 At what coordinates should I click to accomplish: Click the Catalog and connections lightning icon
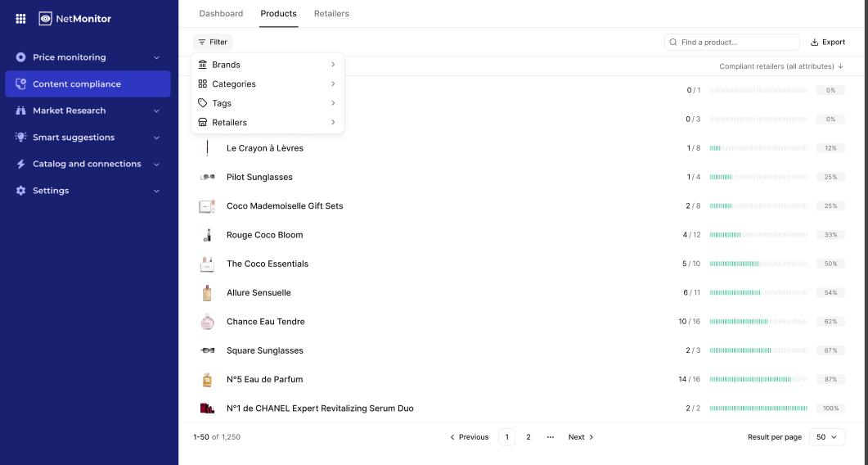[x=21, y=164]
